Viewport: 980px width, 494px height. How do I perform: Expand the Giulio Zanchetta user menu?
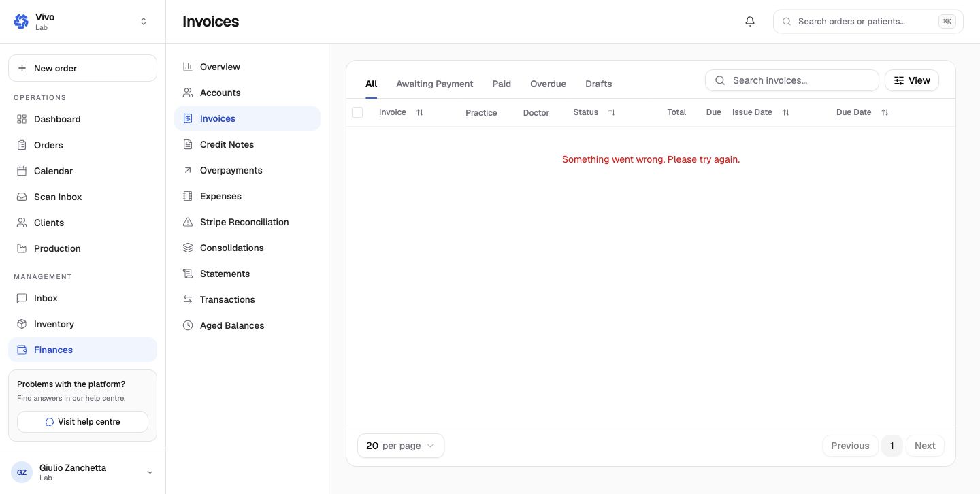pos(82,472)
